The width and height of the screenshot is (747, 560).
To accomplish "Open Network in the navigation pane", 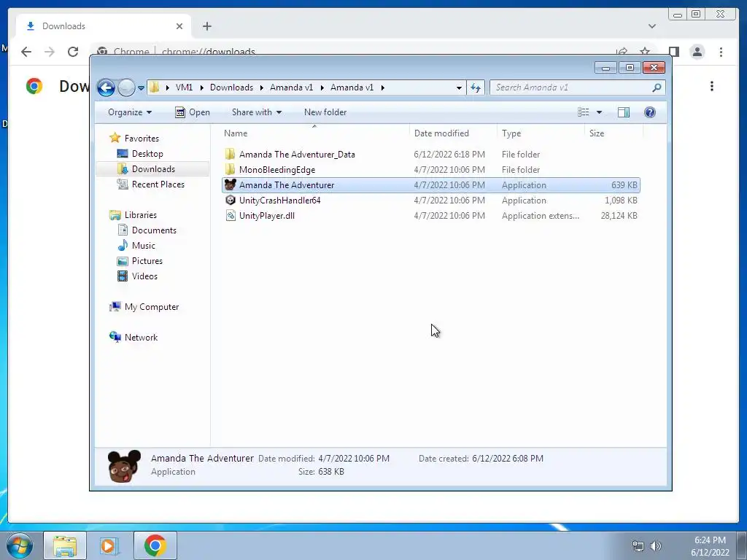I will (x=141, y=337).
